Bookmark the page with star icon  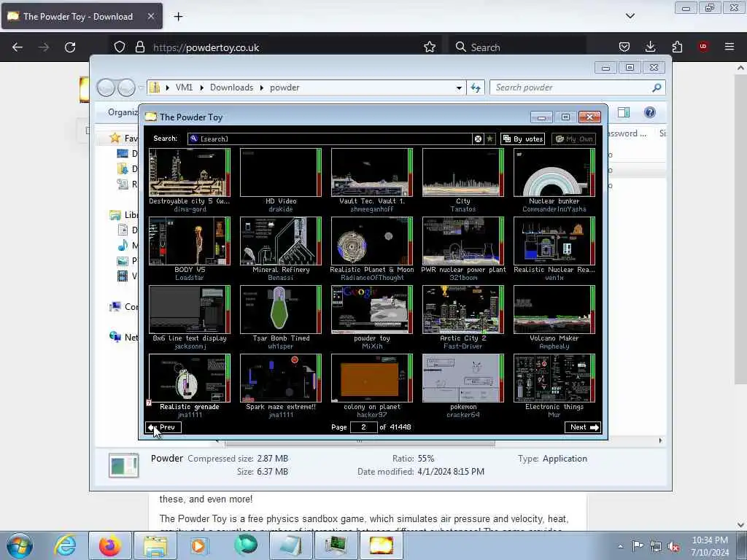430,47
